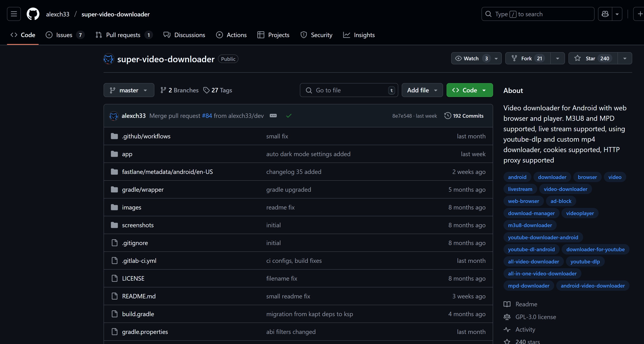The height and width of the screenshot is (344, 644).
Task: Open the Actions tab
Action: 231,35
